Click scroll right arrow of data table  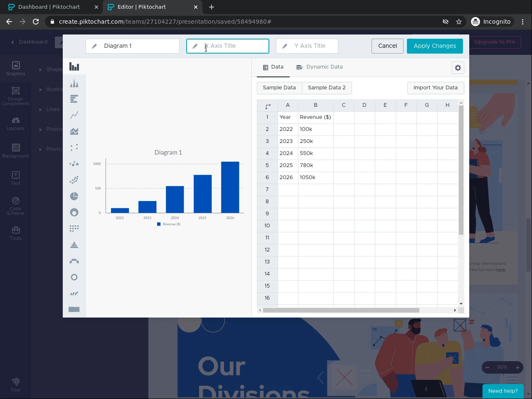tap(455, 310)
